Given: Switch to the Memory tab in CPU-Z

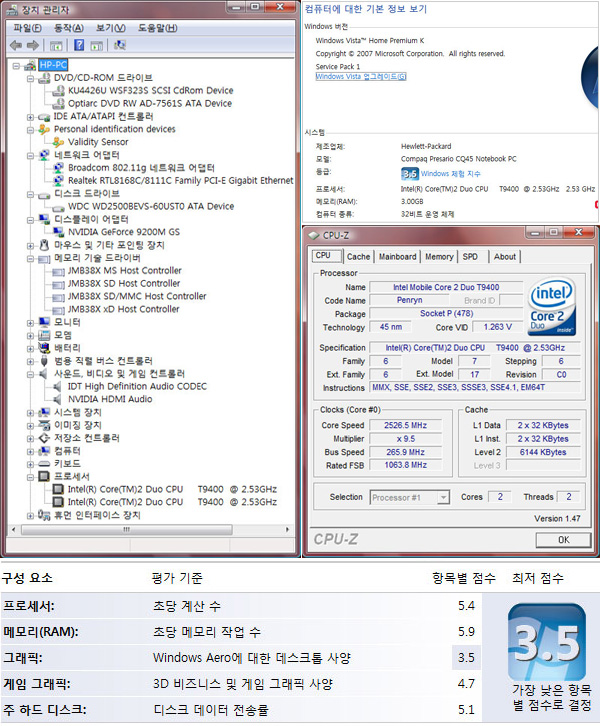Looking at the screenshot, I should tap(439, 257).
